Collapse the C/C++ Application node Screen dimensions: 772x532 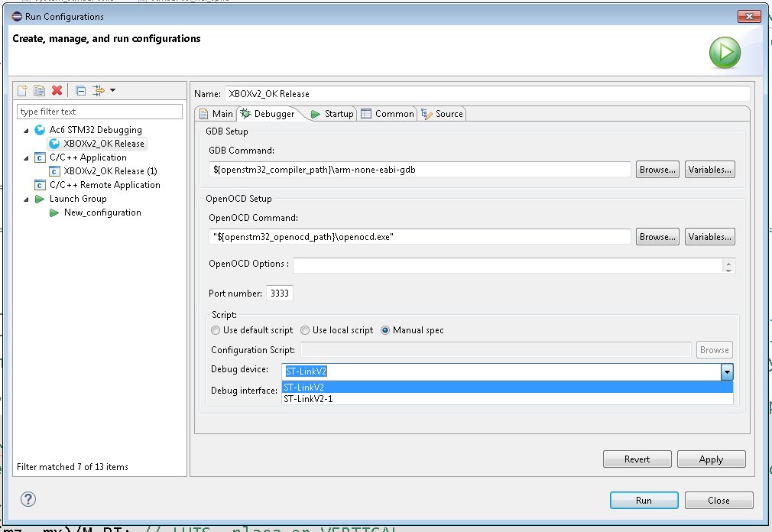(x=26, y=158)
